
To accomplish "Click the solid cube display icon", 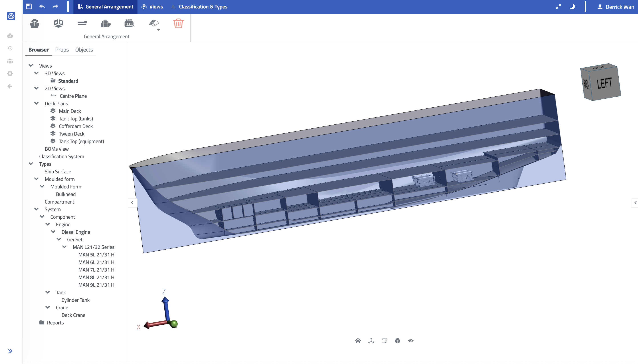I will (398, 340).
